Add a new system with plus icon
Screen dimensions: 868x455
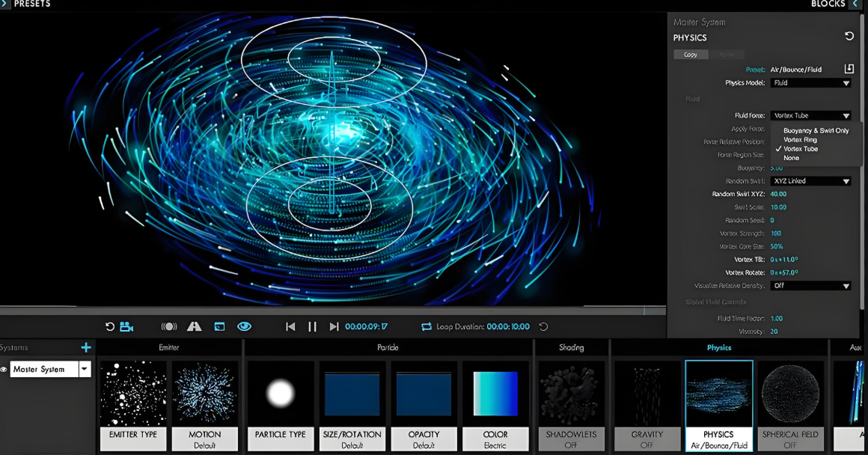point(86,347)
